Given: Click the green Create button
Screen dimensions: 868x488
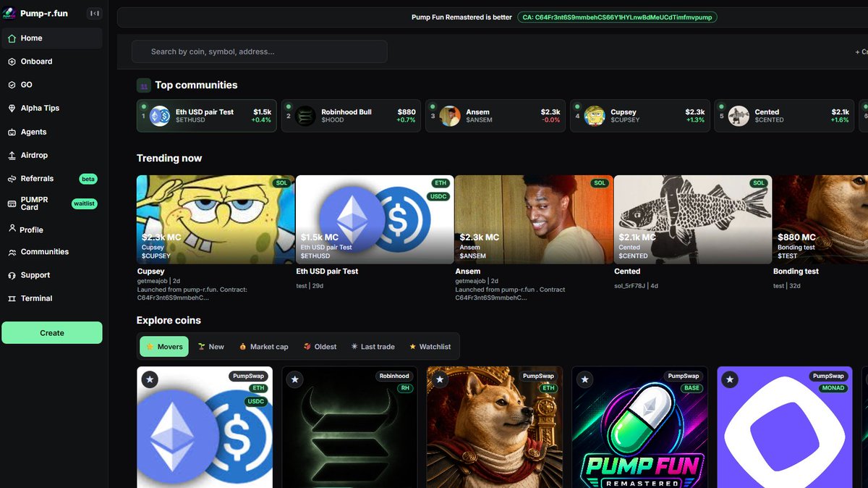Looking at the screenshot, I should pos(52,333).
